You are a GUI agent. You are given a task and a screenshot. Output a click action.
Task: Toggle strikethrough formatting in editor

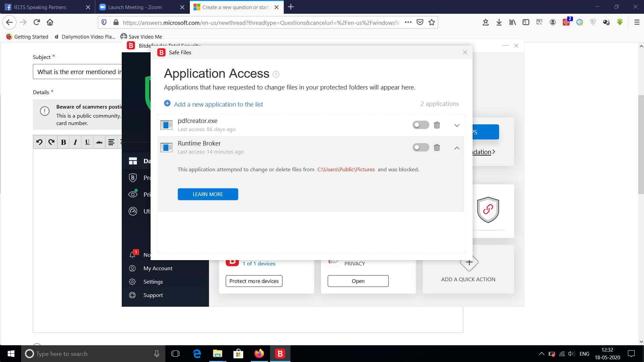click(x=99, y=142)
